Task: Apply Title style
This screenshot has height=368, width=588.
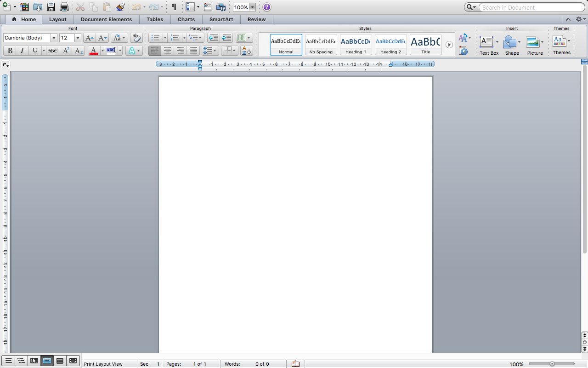Action: 426,45
